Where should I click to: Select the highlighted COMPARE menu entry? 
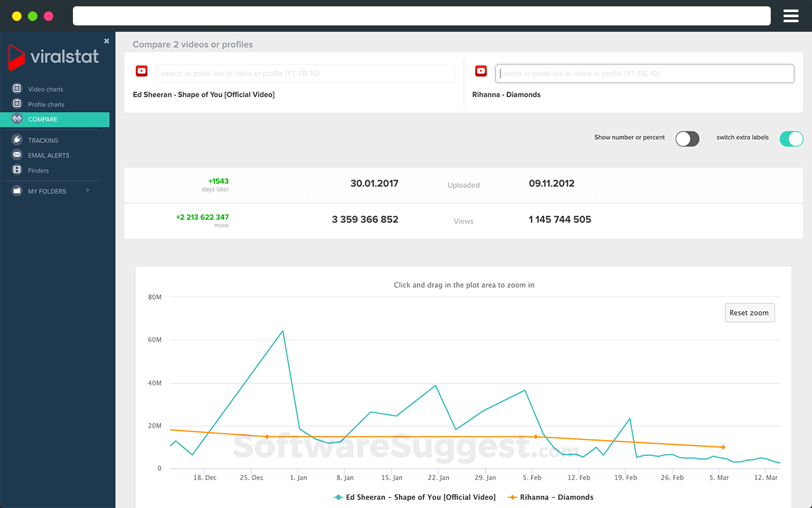(x=43, y=119)
